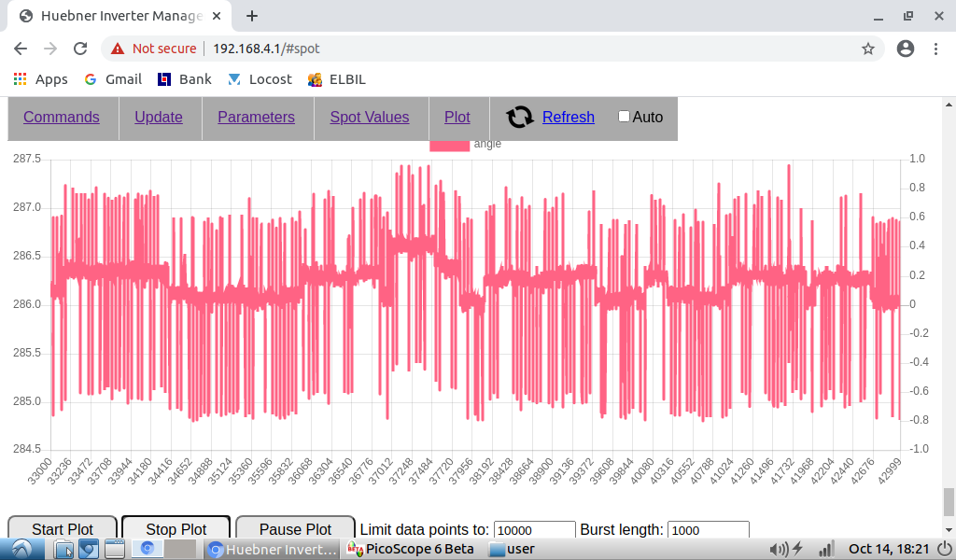Screen dimensions: 956x560
Task: Open the Commands tab
Action: pos(62,117)
